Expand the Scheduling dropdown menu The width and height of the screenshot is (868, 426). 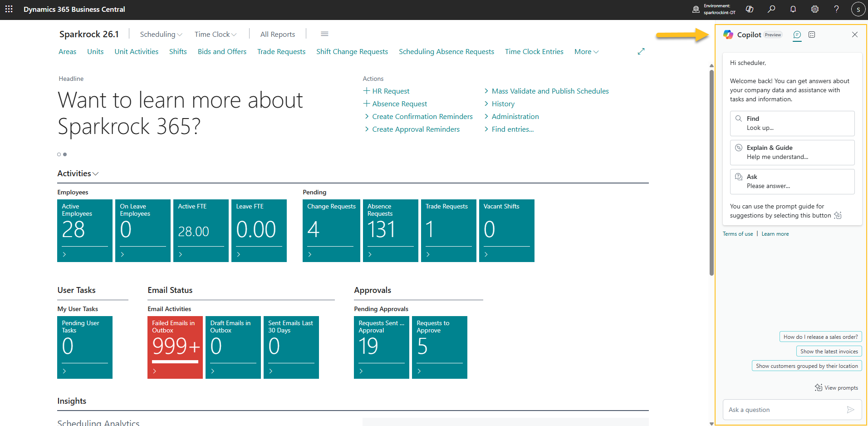coord(161,34)
